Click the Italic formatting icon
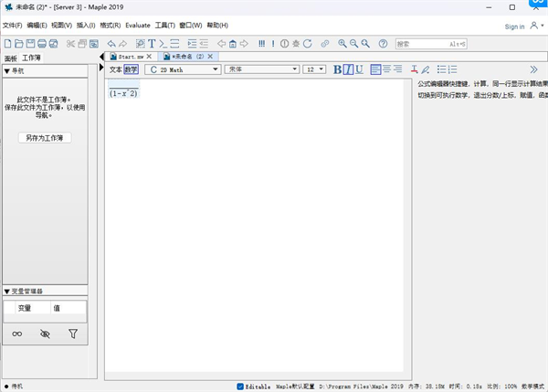The width and height of the screenshot is (548, 392). (349, 69)
